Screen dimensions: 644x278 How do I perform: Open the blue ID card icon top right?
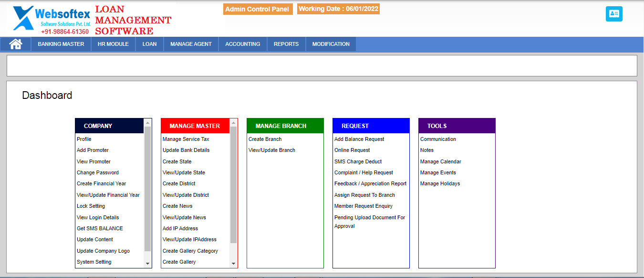614,14
